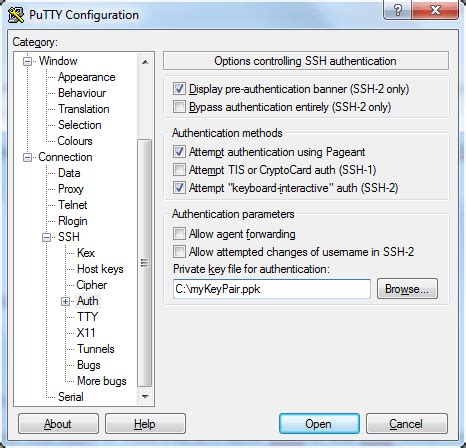The width and height of the screenshot is (466, 448).
Task: Click the About button
Action: [x=58, y=424]
